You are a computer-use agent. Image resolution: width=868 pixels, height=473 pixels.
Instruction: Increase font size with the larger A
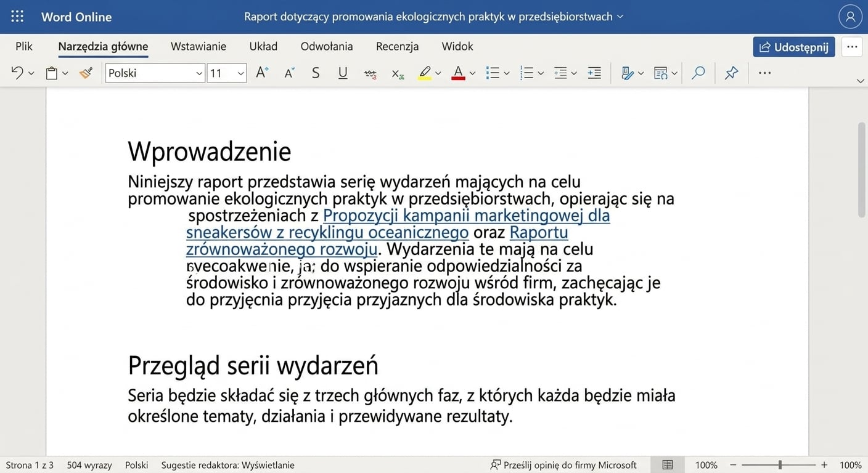tap(262, 73)
